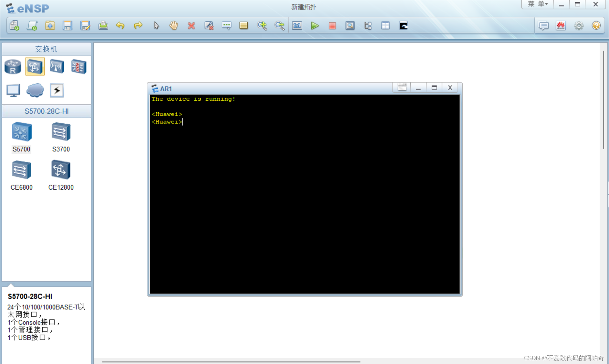Click the delete all connections tool

point(209,25)
